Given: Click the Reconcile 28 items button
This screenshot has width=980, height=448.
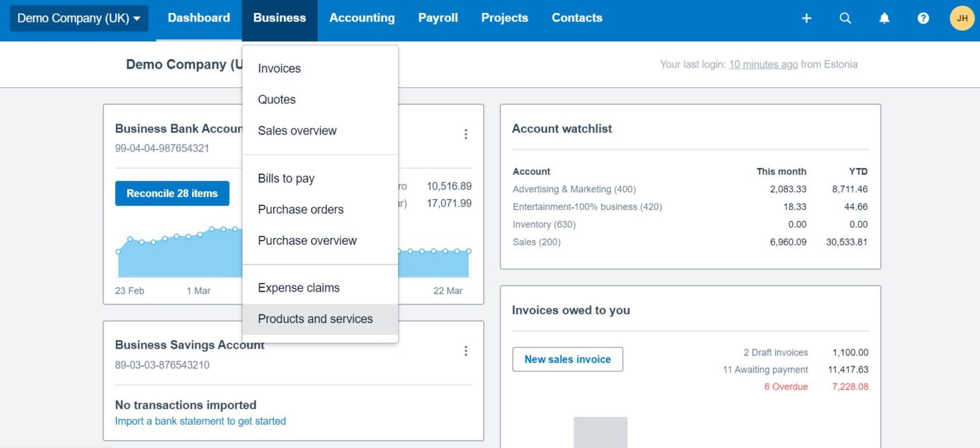Looking at the screenshot, I should click(172, 193).
